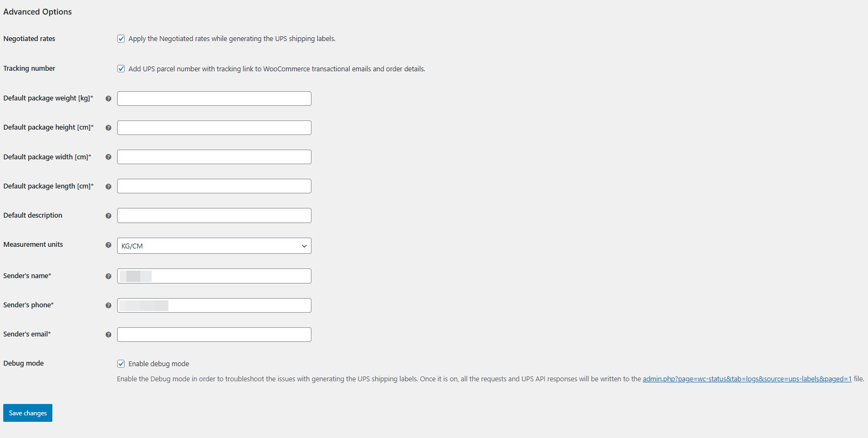Click into the Default description field

point(214,215)
